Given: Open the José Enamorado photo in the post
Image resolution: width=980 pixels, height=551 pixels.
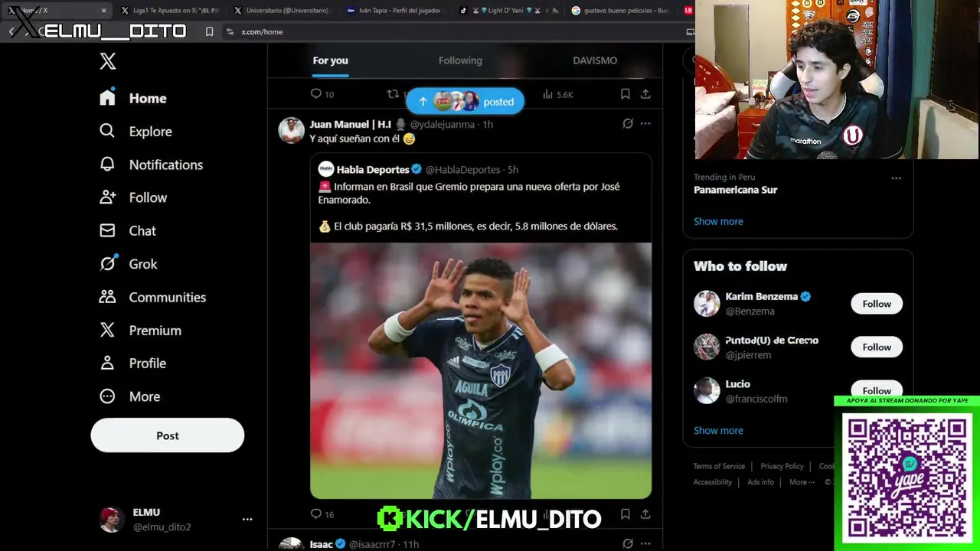Looking at the screenshot, I should tap(481, 370).
